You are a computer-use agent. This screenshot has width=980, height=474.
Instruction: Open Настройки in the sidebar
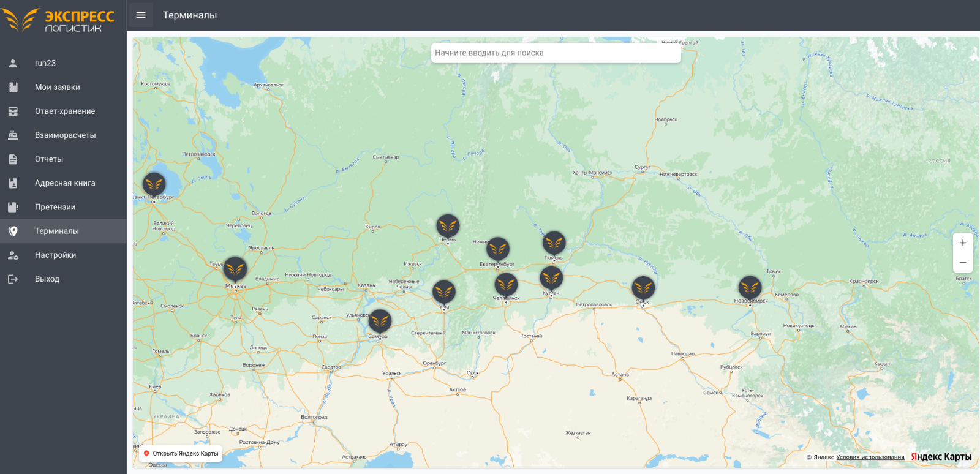point(63,255)
